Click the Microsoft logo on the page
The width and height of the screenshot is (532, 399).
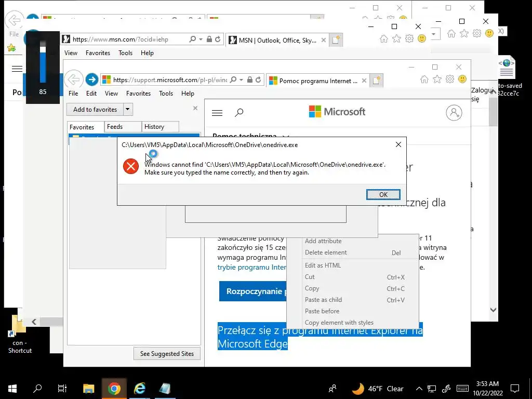click(x=337, y=112)
